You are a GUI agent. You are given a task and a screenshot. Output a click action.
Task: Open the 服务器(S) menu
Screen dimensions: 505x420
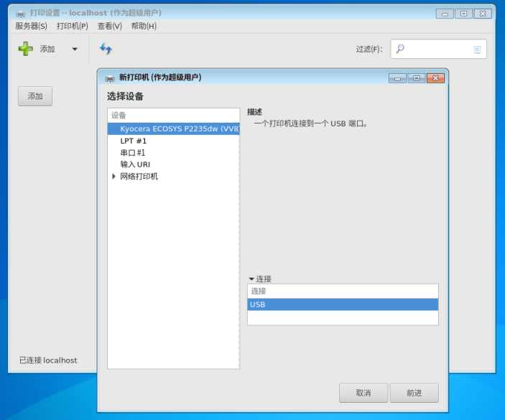[31, 26]
